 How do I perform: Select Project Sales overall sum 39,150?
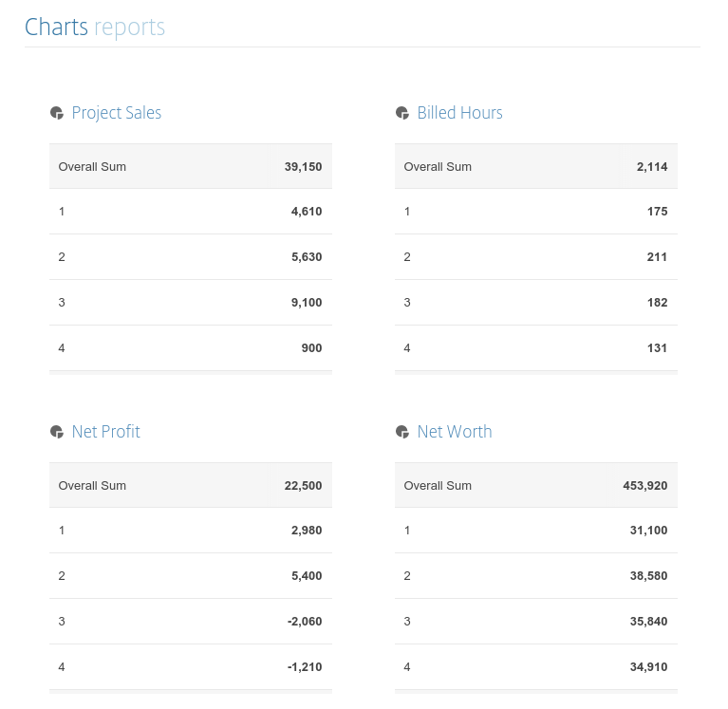(x=303, y=167)
